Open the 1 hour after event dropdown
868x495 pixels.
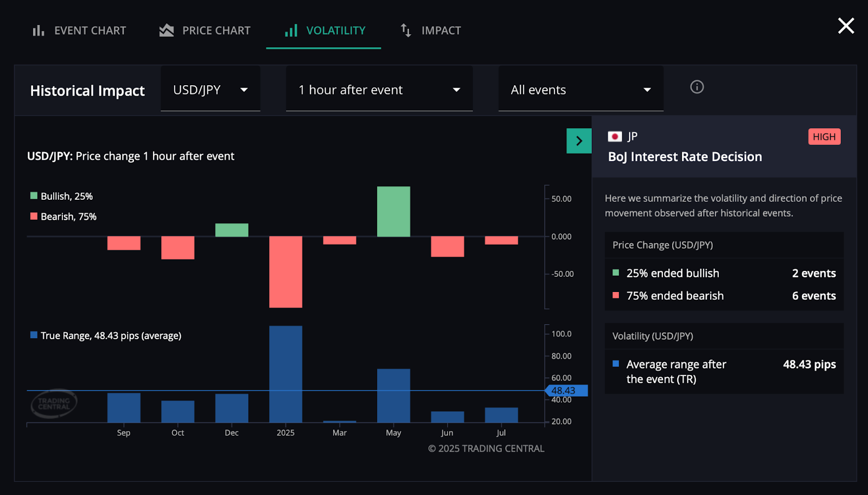click(x=379, y=90)
